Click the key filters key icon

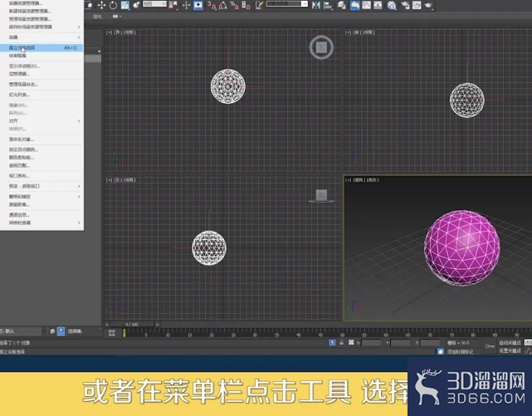pos(490,346)
